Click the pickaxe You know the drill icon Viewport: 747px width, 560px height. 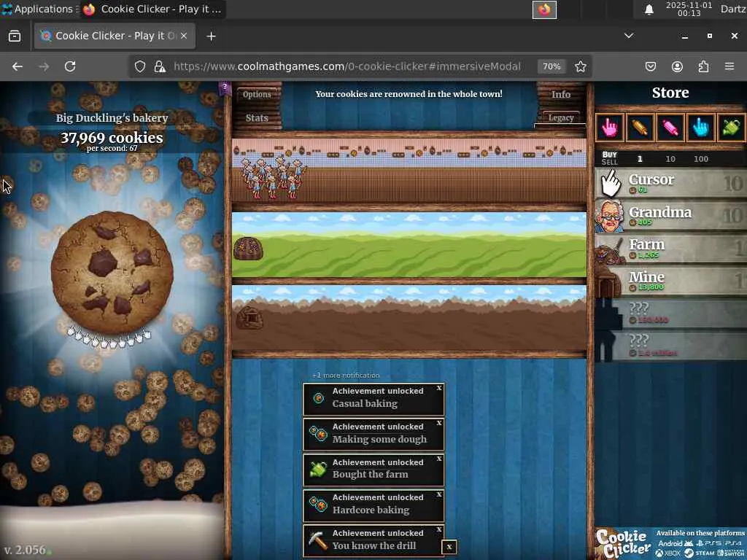[x=318, y=540]
